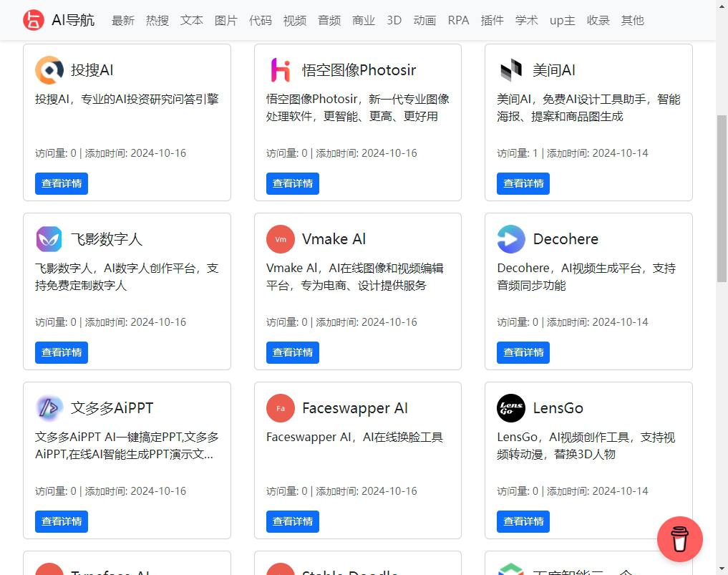
Task: Go to the 收录 page
Action: click(x=598, y=21)
